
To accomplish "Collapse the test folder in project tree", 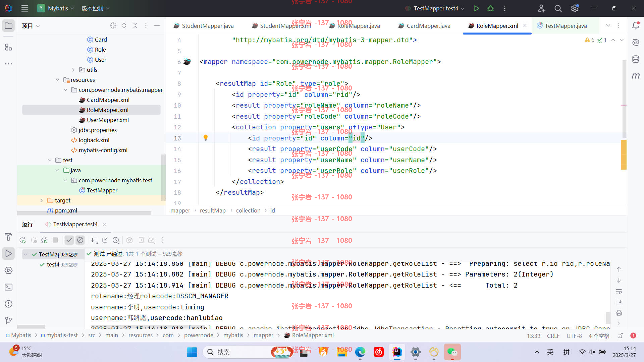I will click(50, 160).
